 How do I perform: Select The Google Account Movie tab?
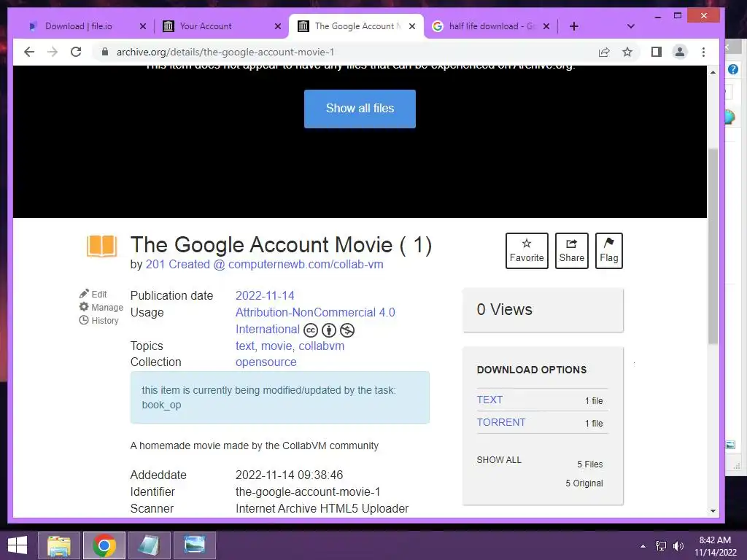click(355, 26)
